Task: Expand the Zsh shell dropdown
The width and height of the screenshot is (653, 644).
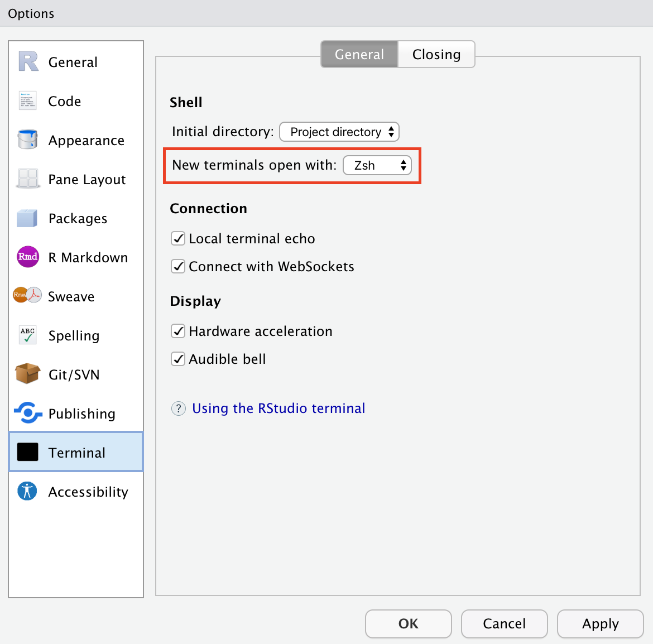Action: [377, 165]
